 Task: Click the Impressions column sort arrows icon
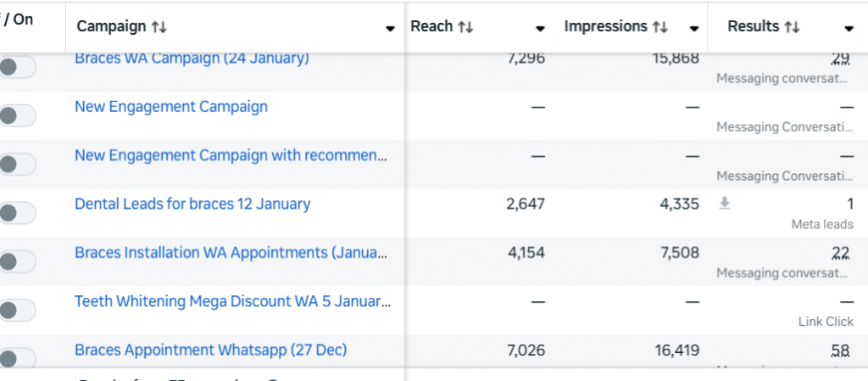659,27
